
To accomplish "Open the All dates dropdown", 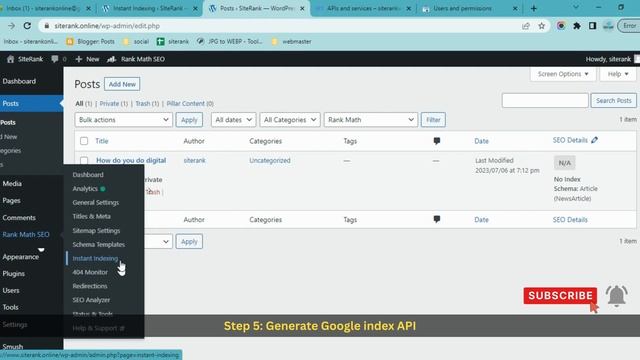I will pyautogui.click(x=233, y=120).
